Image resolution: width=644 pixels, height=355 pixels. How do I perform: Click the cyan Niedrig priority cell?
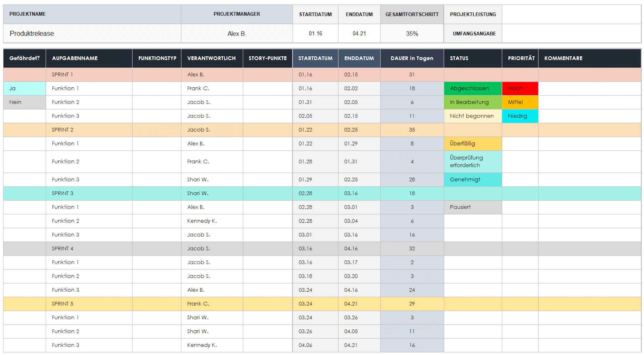[x=520, y=116]
